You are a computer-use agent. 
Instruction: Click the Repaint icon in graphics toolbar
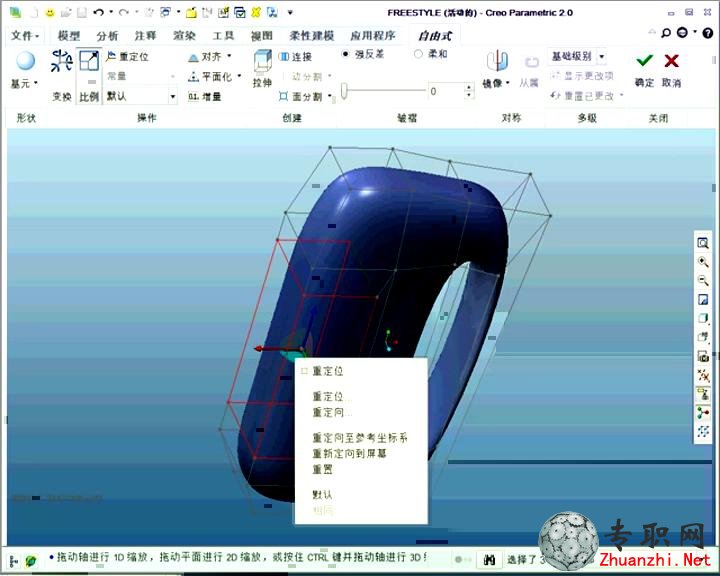pos(703,299)
